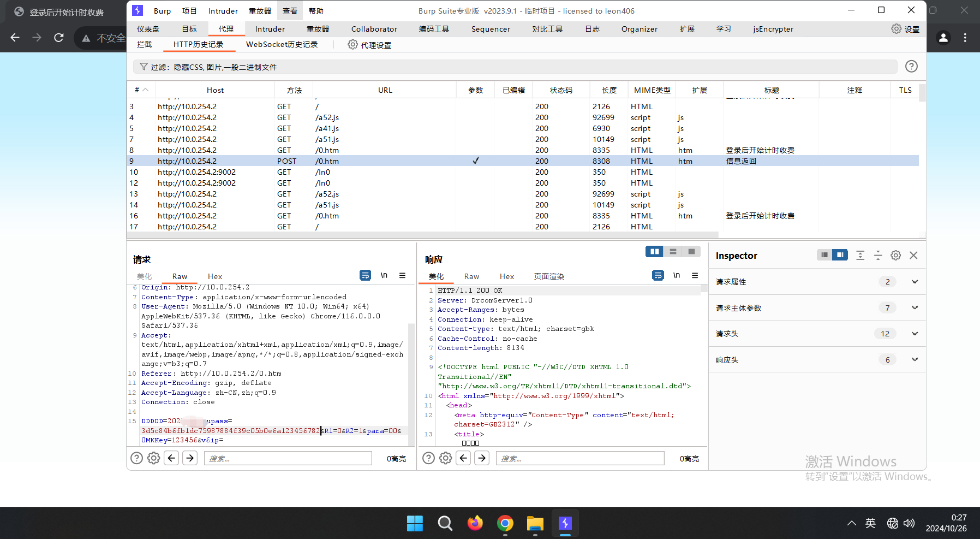Open response pane hamburger menu
This screenshot has height=539, width=980.
click(695, 275)
